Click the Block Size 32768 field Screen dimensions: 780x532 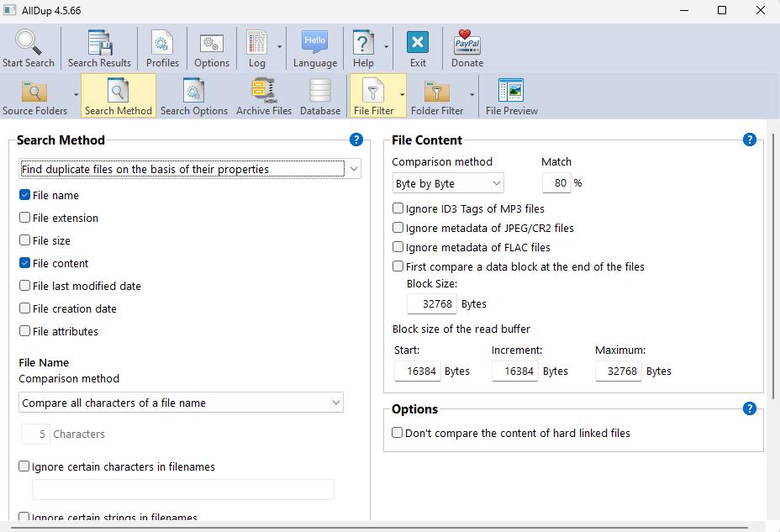[x=432, y=303]
